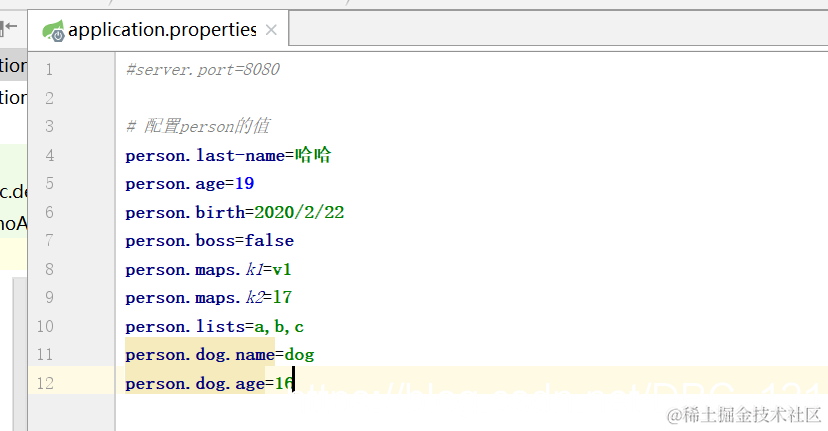Click line number 1 in the gutter

(x=49, y=70)
